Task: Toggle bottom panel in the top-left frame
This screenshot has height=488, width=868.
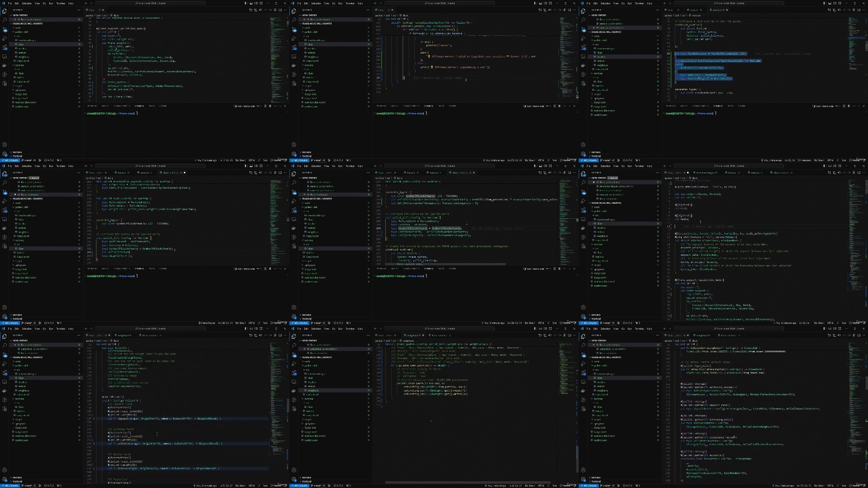Action: (250, 3)
